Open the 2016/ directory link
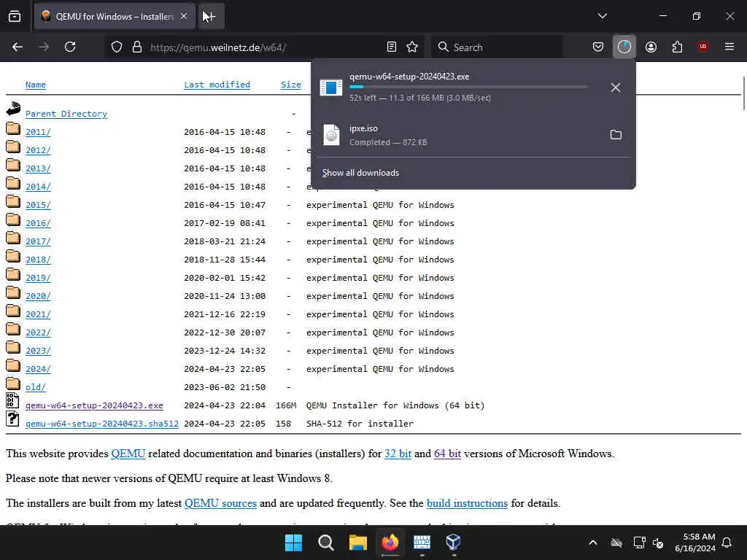Screen dimensions: 747x560 (x=38, y=223)
